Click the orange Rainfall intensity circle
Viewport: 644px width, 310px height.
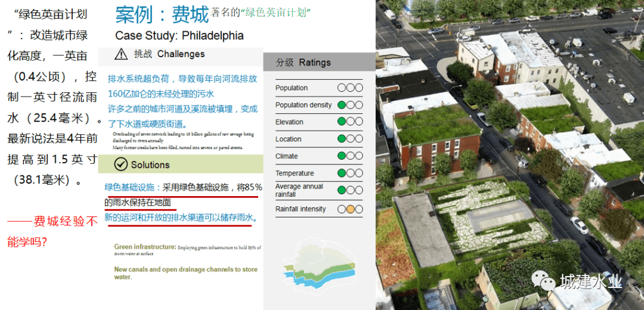pyautogui.click(x=351, y=209)
